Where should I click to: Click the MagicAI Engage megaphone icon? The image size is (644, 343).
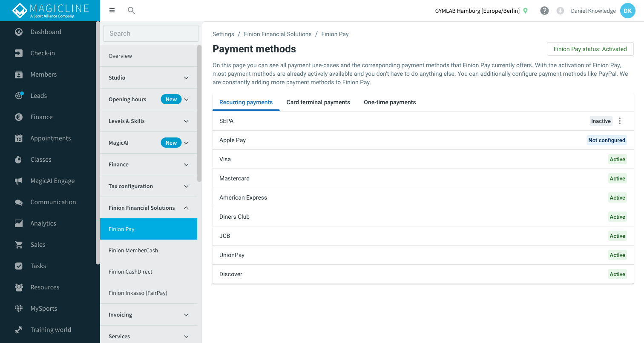19,181
